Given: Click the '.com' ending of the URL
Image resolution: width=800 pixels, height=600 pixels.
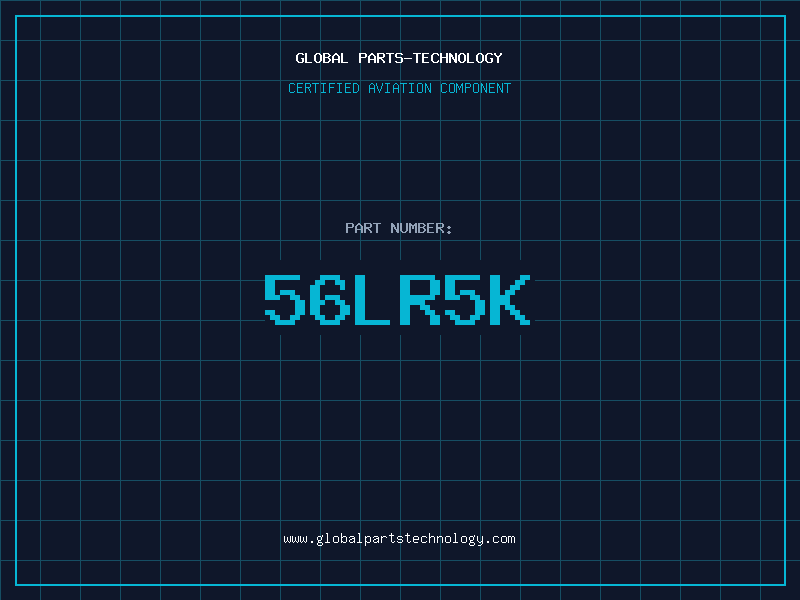Looking at the screenshot, I should [500, 539].
